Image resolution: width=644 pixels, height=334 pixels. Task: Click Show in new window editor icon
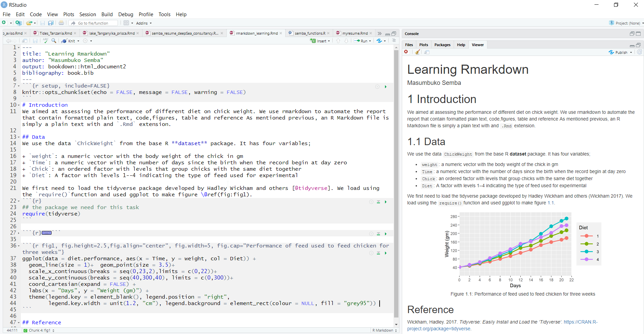pos(25,41)
